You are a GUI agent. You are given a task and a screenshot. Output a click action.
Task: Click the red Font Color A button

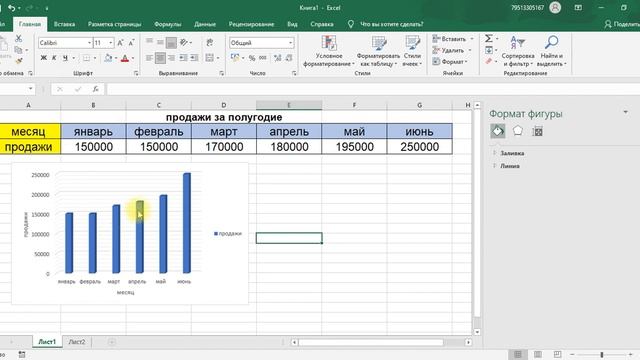pos(125,58)
